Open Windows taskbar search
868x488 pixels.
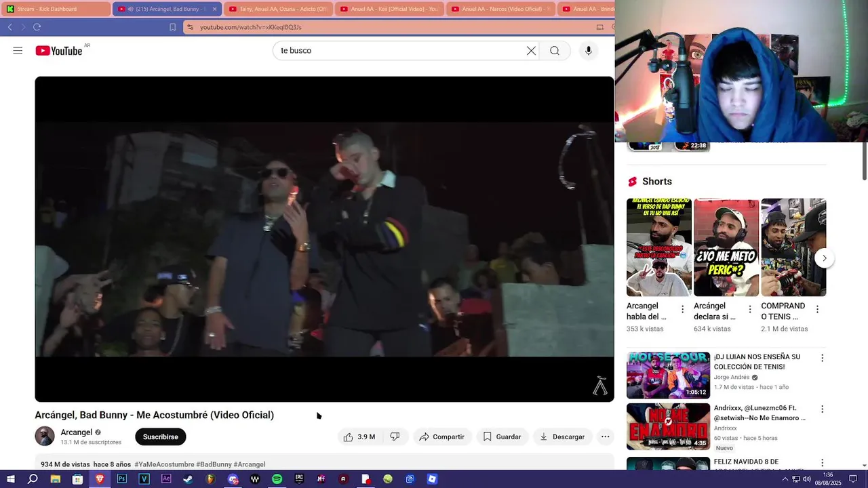click(33, 479)
